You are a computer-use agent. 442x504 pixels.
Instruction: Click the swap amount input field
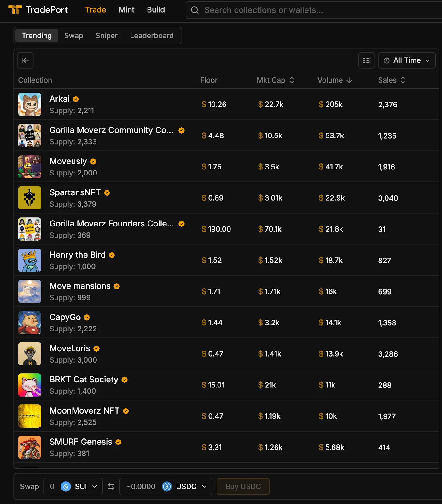click(x=52, y=486)
